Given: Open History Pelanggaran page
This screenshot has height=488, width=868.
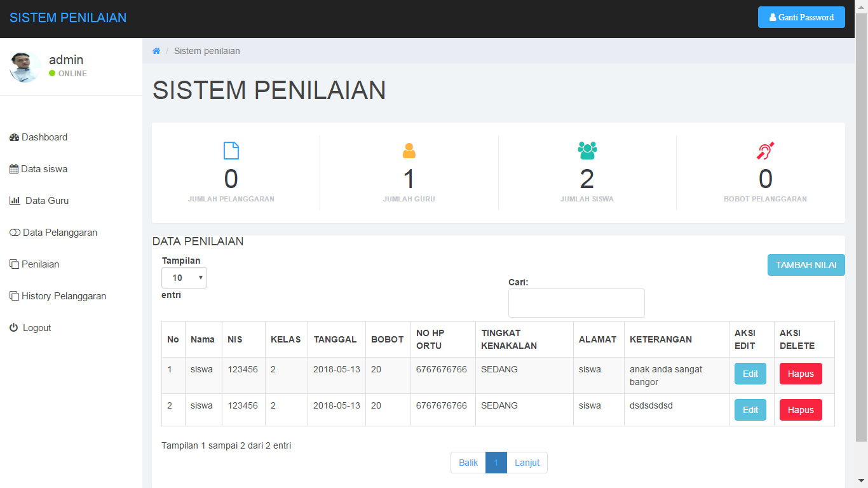Looking at the screenshot, I should tap(64, 296).
